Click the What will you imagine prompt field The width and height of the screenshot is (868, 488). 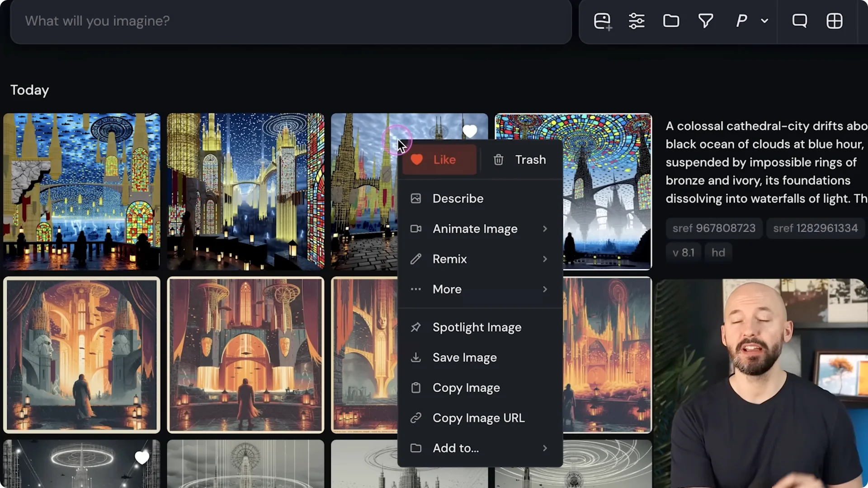coord(289,21)
